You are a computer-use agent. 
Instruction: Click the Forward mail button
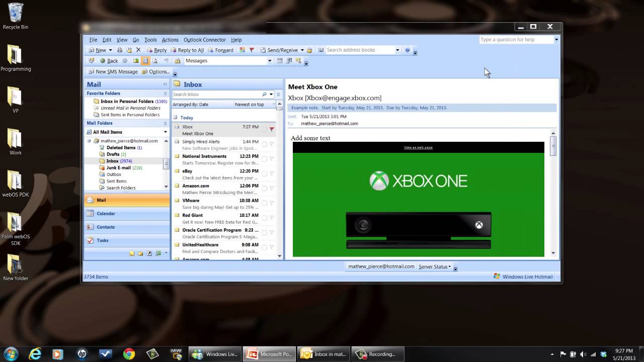click(x=220, y=50)
